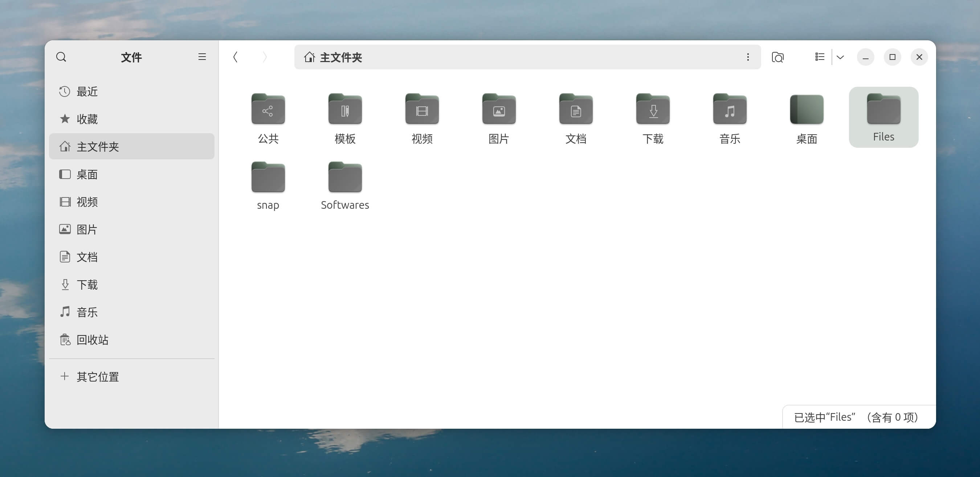
Task: Toggle list view layout
Action: point(820,57)
